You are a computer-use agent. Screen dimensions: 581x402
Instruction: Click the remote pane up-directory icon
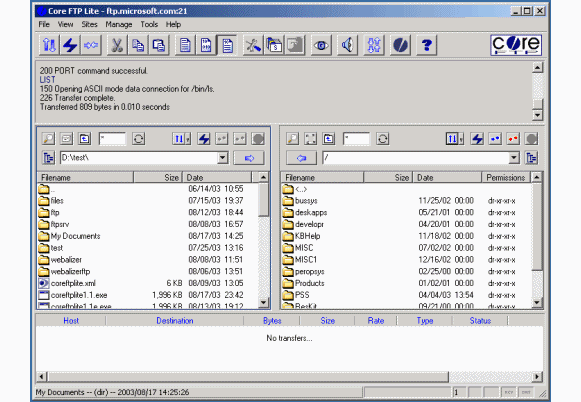pyautogui.click(x=329, y=139)
